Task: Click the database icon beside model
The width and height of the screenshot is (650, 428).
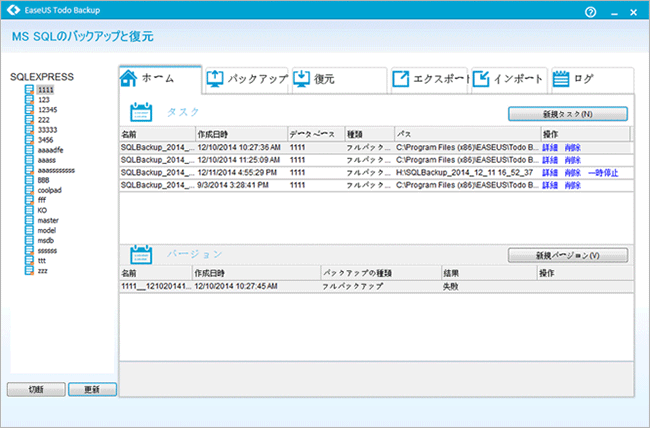Action: pos(29,230)
